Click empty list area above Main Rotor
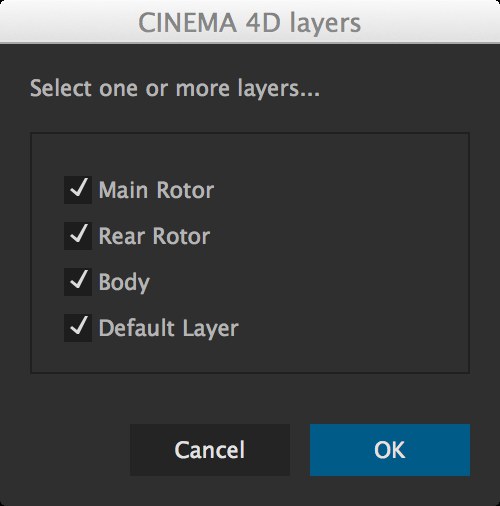The width and height of the screenshot is (500, 506). (250, 154)
